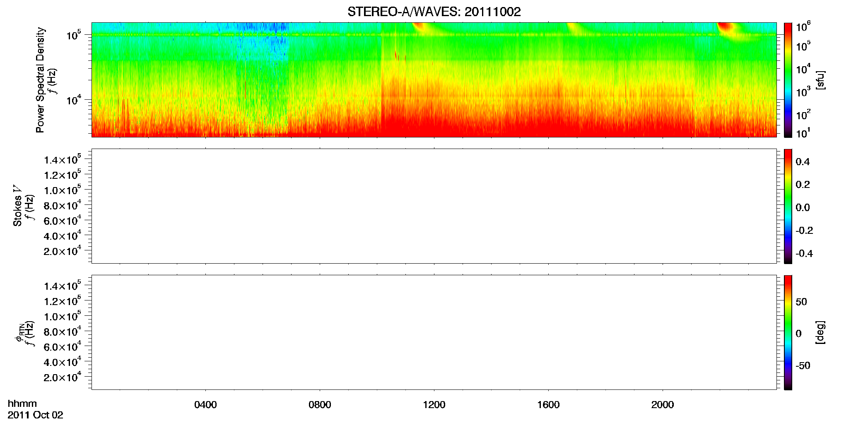
Task: Click the red radio burst near 2200
Action: pyautogui.click(x=726, y=28)
